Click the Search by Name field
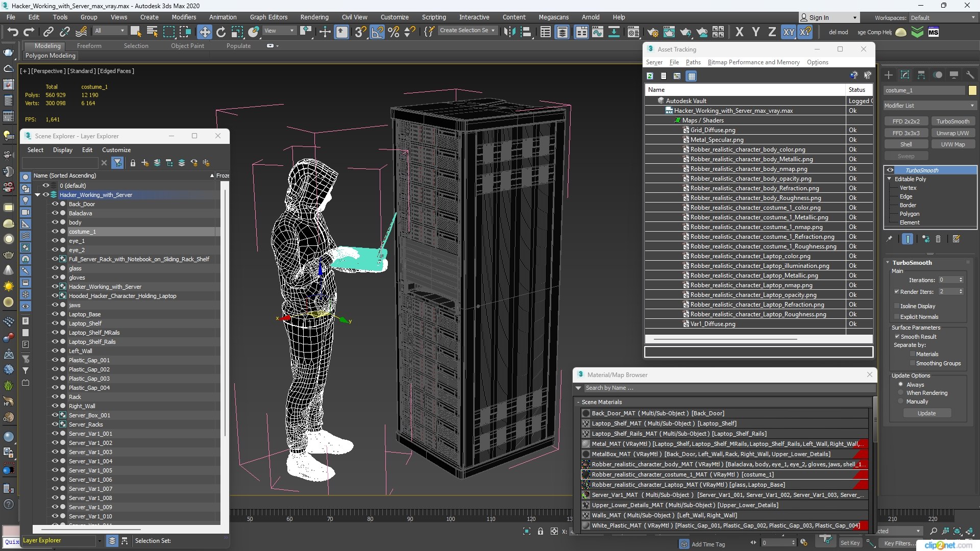Viewport: 980px width, 551px height. pos(728,388)
